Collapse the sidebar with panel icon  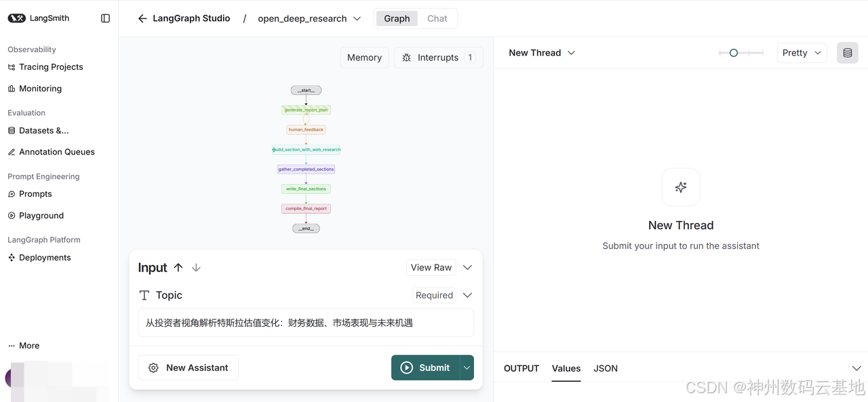105,18
